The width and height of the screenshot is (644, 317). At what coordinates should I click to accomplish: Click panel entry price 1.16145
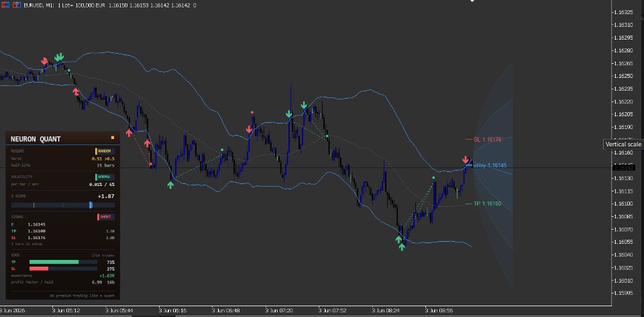tap(36, 224)
